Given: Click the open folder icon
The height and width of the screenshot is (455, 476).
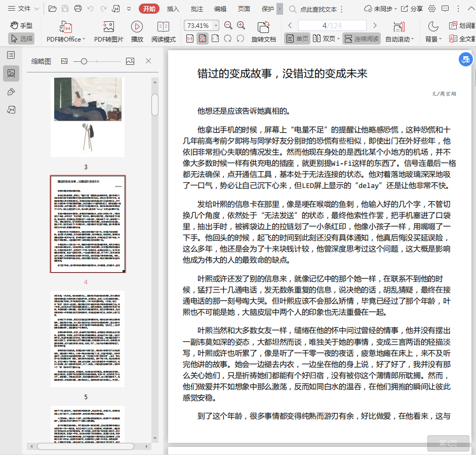Looking at the screenshot, I should (x=53, y=9).
